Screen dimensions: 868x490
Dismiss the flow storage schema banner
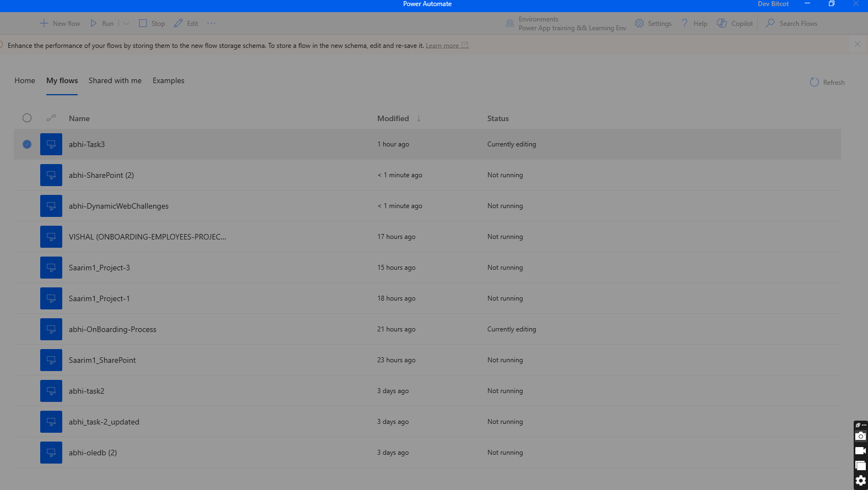(857, 44)
